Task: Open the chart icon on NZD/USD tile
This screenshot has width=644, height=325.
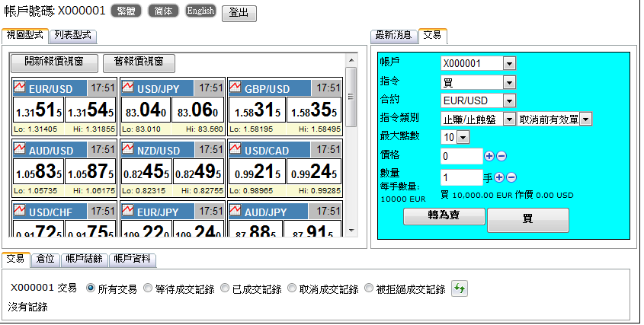Action: pyautogui.click(x=127, y=148)
